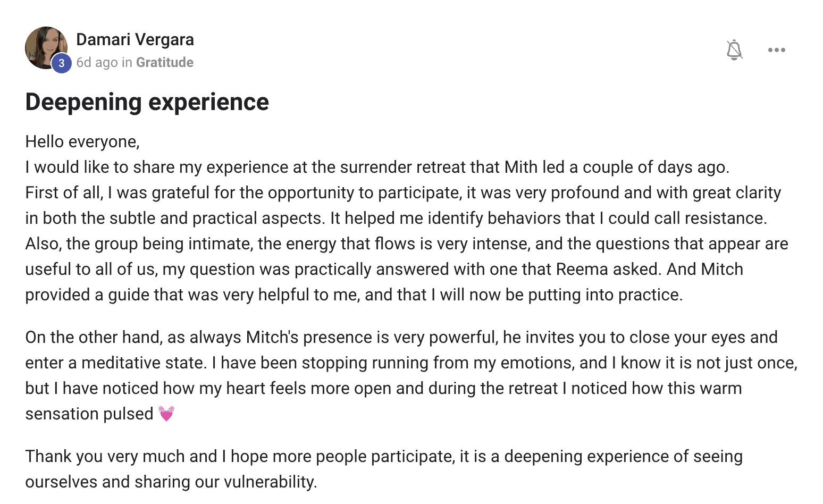Click the level 3 badge on the avatar
Viewport: 823px width, 504px height.
[x=62, y=63]
